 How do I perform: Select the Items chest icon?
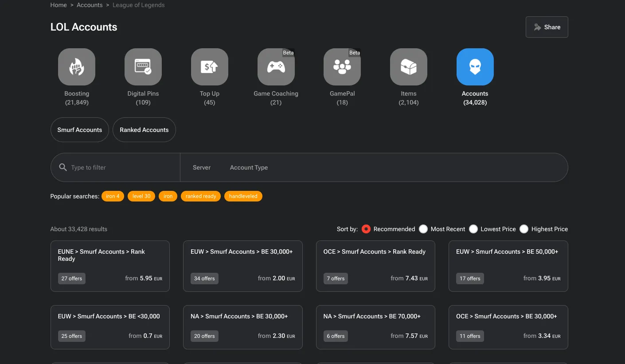[409, 67]
